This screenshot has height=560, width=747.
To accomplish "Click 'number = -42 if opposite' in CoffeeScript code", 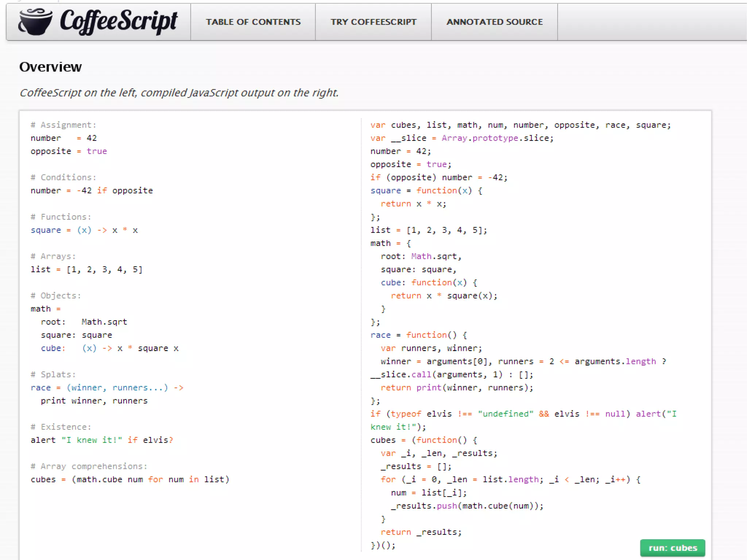I will pyautogui.click(x=92, y=191).
